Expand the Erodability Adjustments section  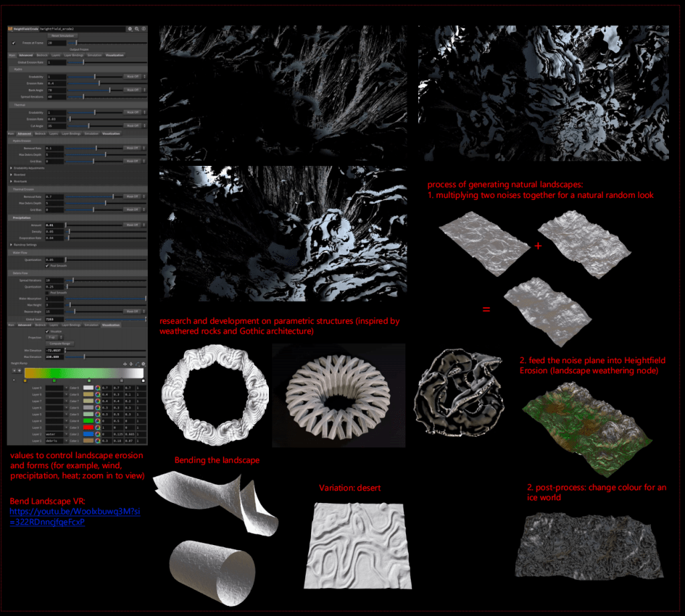point(11,168)
